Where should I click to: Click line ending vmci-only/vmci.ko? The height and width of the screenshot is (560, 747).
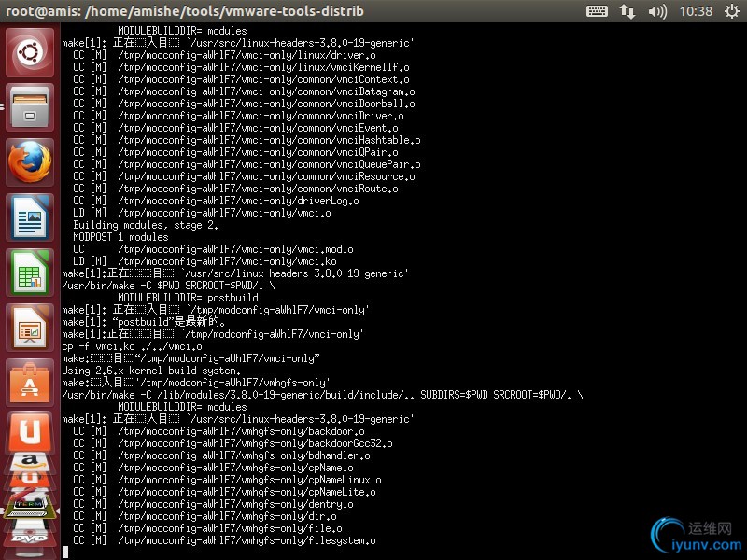[x=204, y=261]
